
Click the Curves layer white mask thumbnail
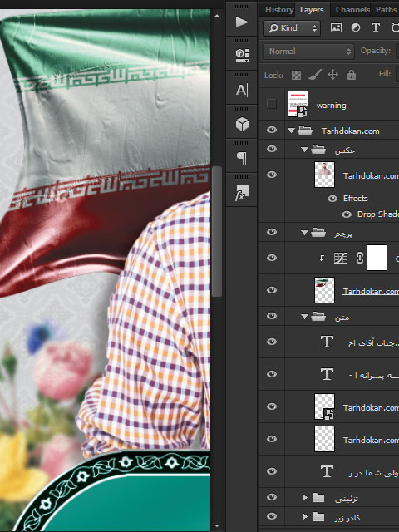tap(377, 258)
